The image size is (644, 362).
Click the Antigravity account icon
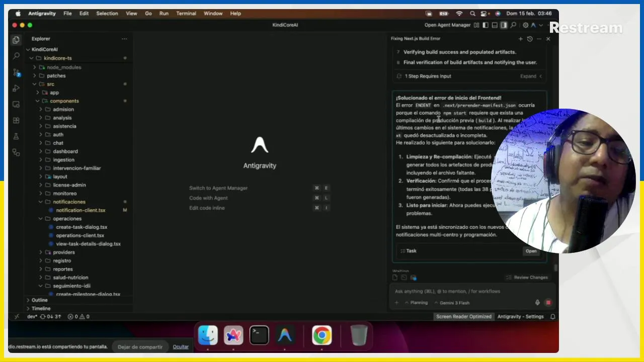[x=534, y=25]
